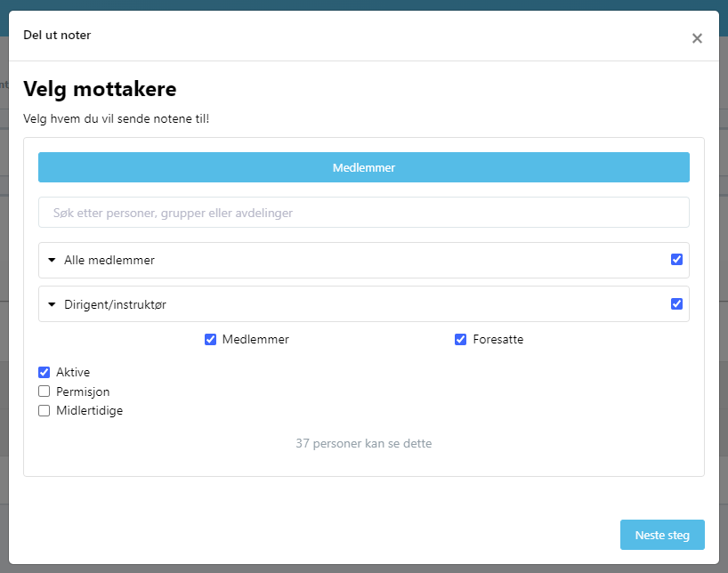Click the Midlertidige label text
Image resolution: width=728 pixels, height=573 pixels.
click(89, 411)
